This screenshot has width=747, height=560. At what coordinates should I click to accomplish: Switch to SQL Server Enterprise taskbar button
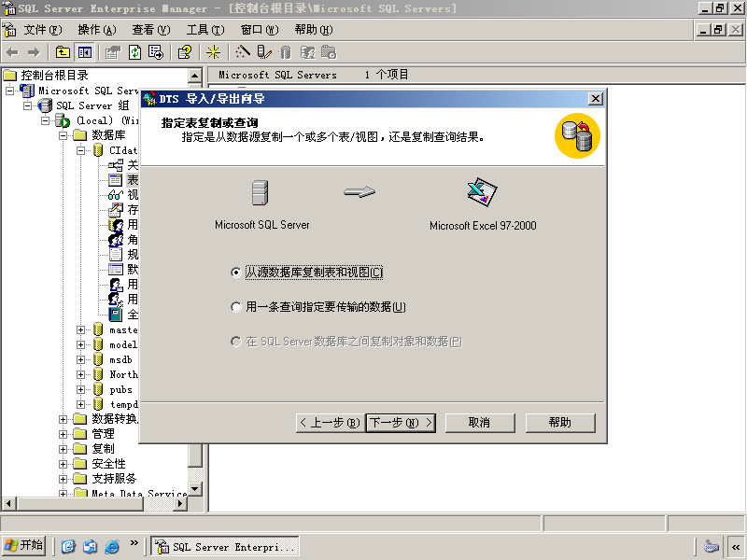(225, 547)
